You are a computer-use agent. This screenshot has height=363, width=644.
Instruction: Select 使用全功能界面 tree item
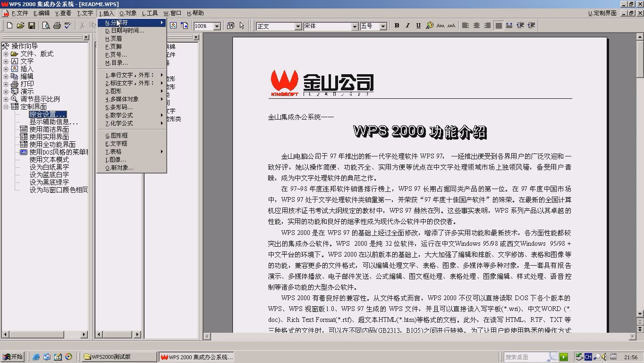click(x=52, y=145)
